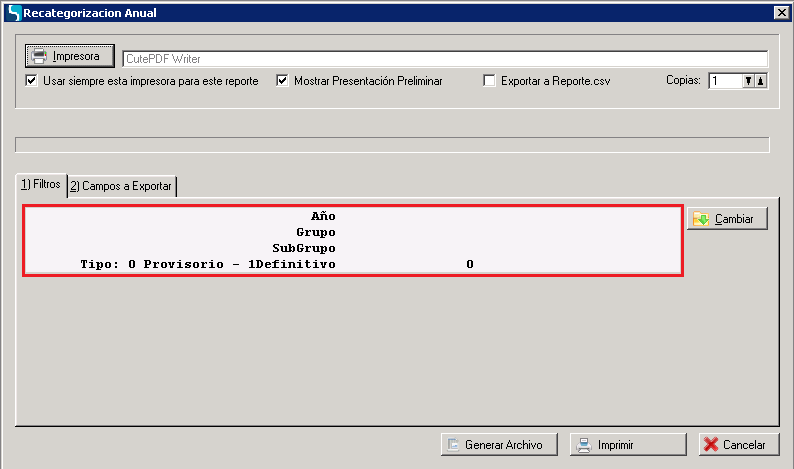Viewport: 794px width, 469px height.
Task: Click inside the Copias number field
Action: 725,81
